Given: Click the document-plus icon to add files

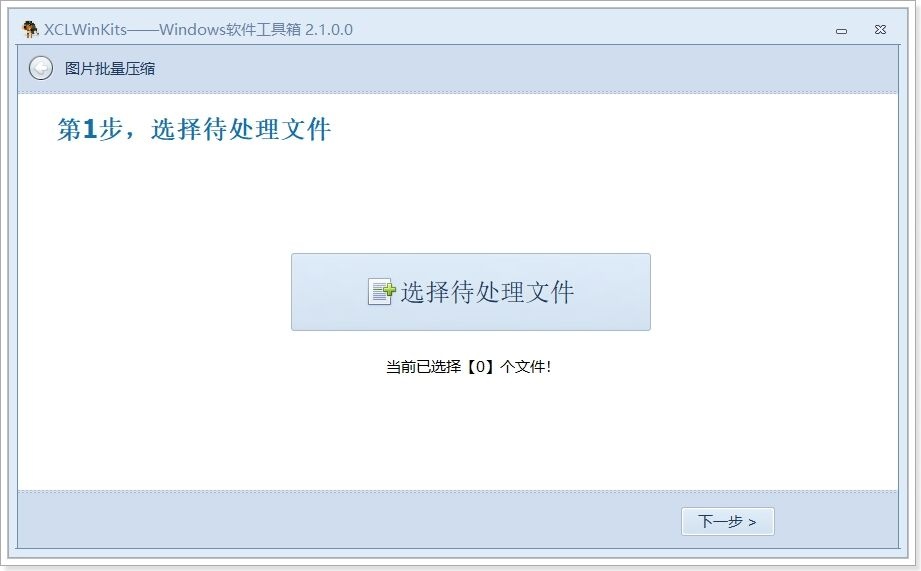Looking at the screenshot, I should point(381,291).
